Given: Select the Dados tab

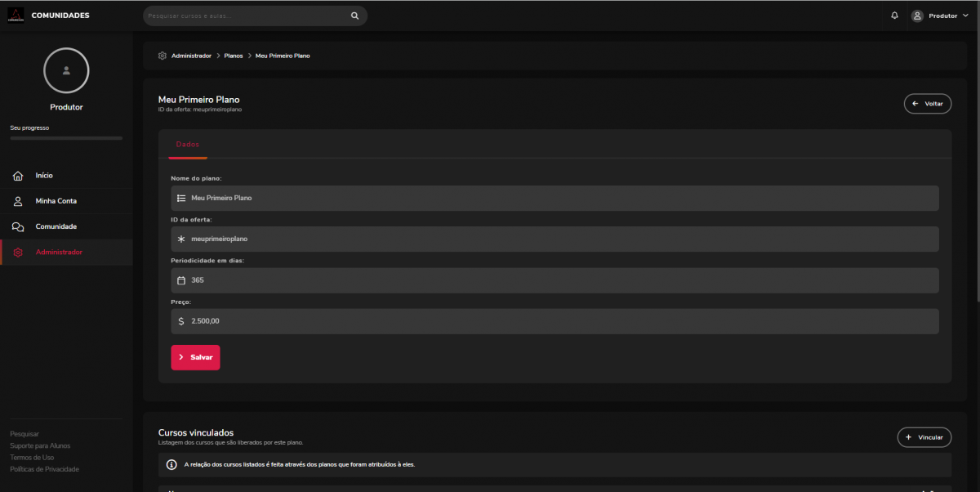Looking at the screenshot, I should coord(188,145).
